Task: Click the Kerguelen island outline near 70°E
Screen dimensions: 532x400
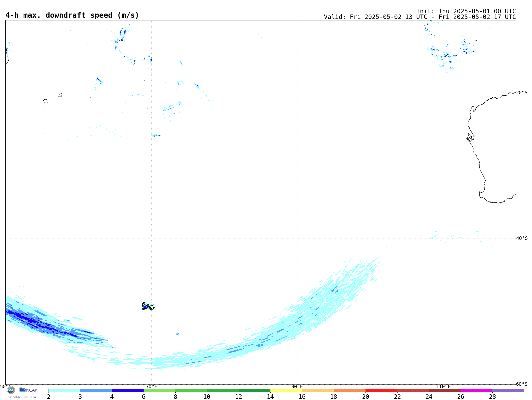Action: (149, 306)
